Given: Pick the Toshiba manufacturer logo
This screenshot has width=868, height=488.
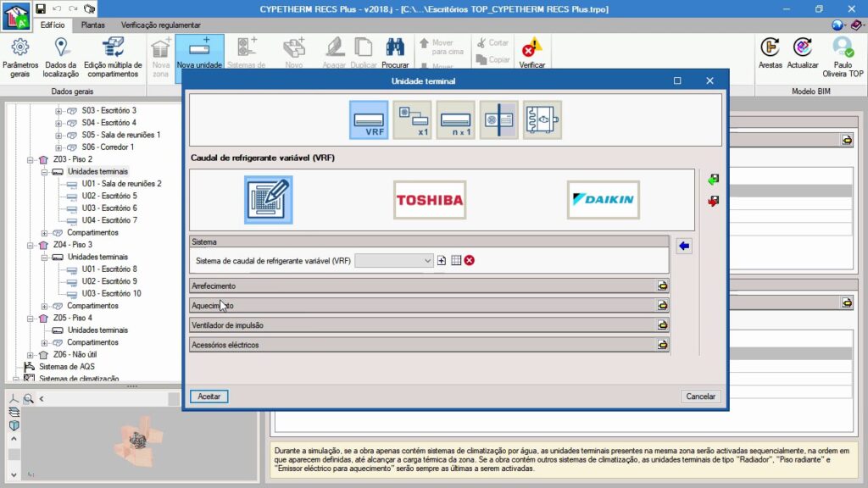Looking at the screenshot, I should pyautogui.click(x=429, y=200).
